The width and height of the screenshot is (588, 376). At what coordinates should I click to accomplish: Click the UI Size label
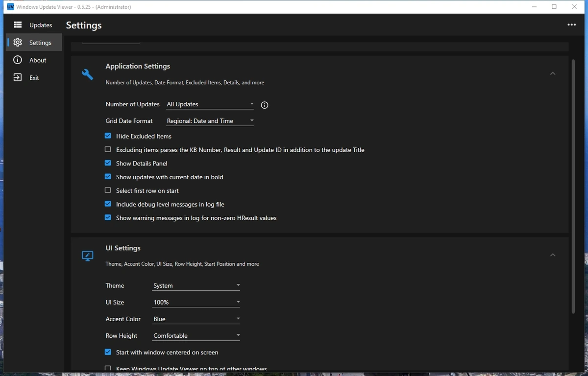pos(115,302)
